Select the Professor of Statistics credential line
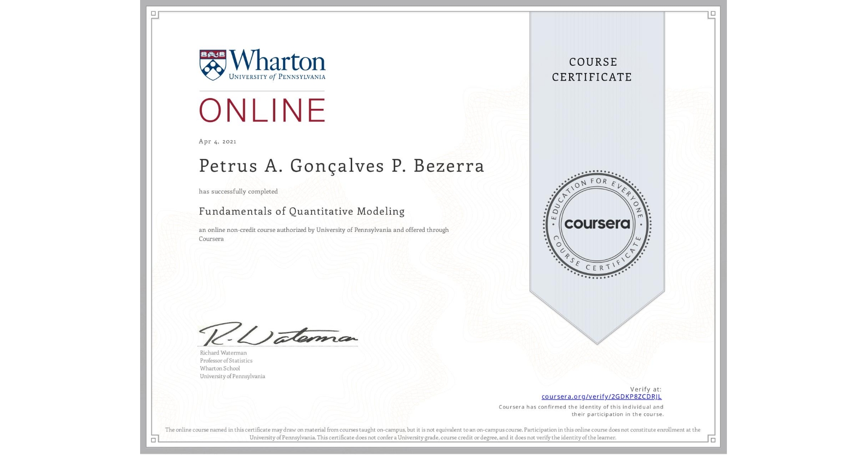This screenshot has width=868, height=455. point(226,360)
